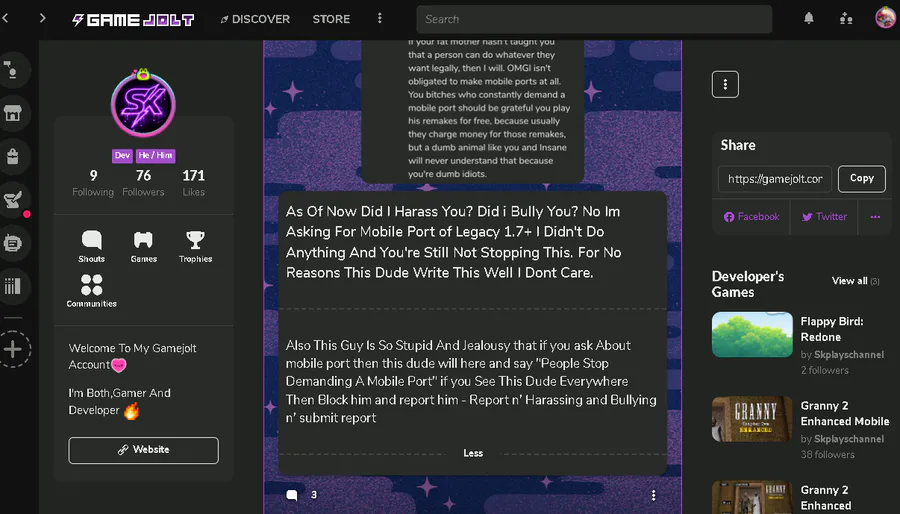Image resolution: width=900 pixels, height=514 pixels.
Task: Go forward with the right arrow
Action: point(42,18)
